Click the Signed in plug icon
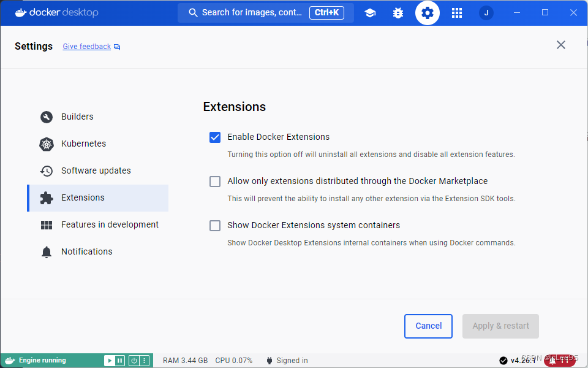This screenshot has width=588, height=368. 269,361
